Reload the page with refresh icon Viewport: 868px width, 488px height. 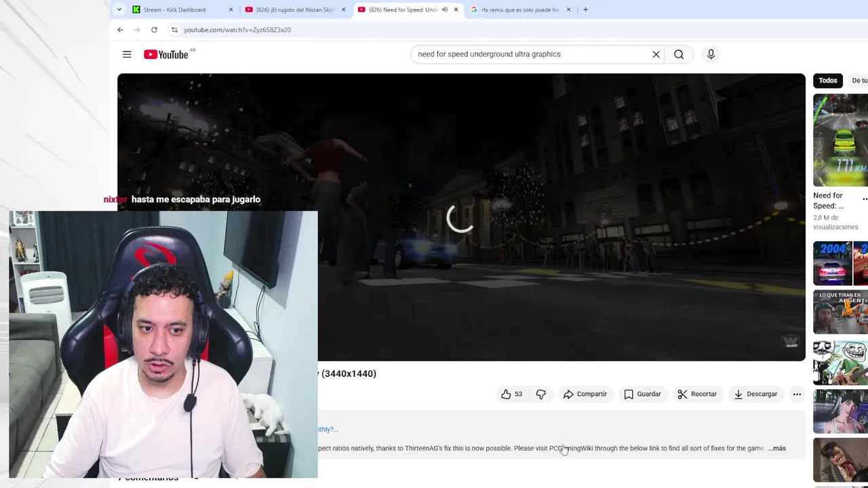coord(154,30)
